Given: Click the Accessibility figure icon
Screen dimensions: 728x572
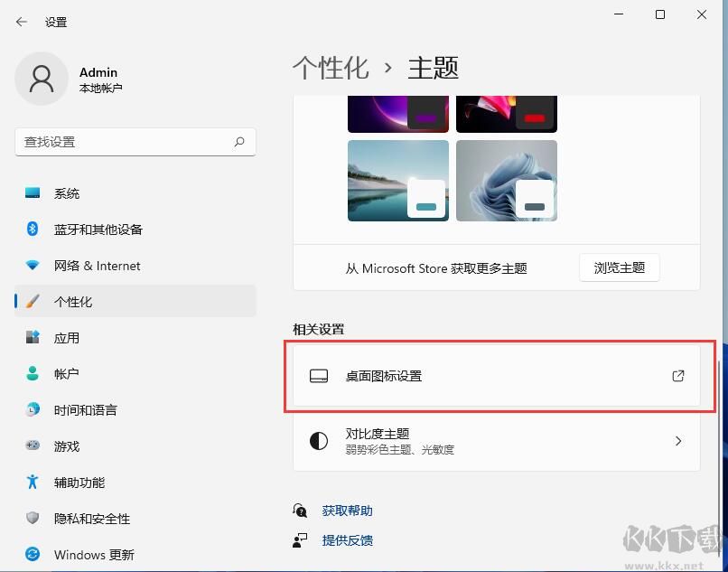Looking at the screenshot, I should tap(33, 482).
